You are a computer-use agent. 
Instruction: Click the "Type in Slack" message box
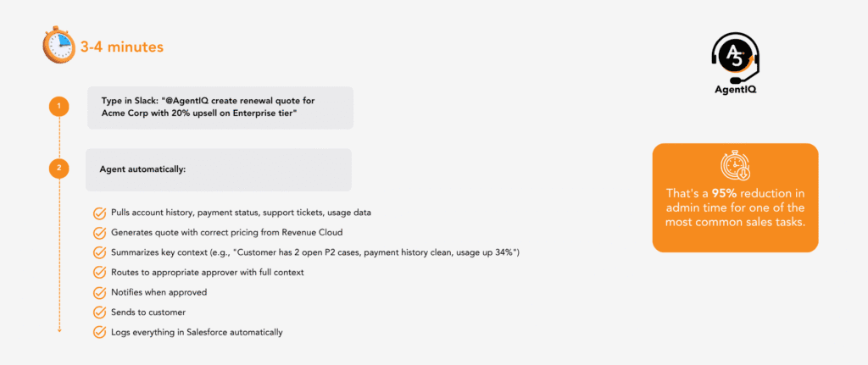[x=220, y=108]
